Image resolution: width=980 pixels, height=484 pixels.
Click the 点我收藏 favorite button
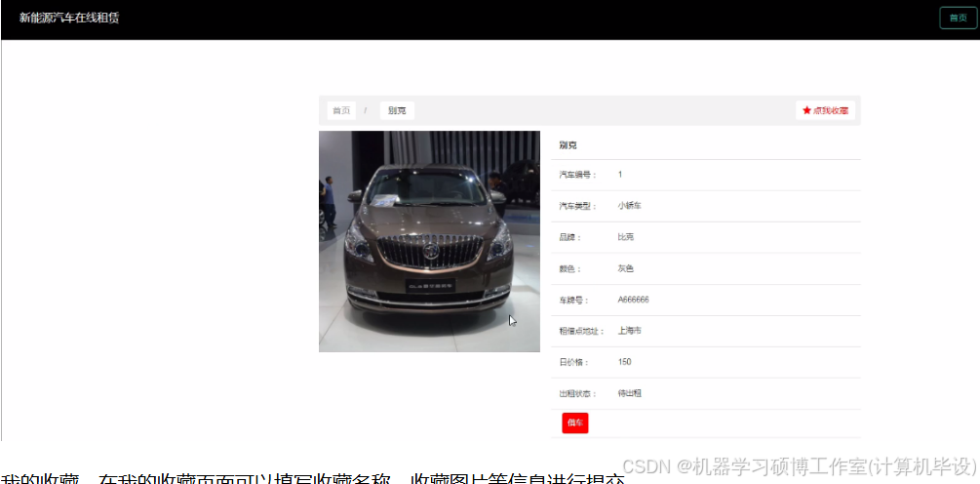825,110
